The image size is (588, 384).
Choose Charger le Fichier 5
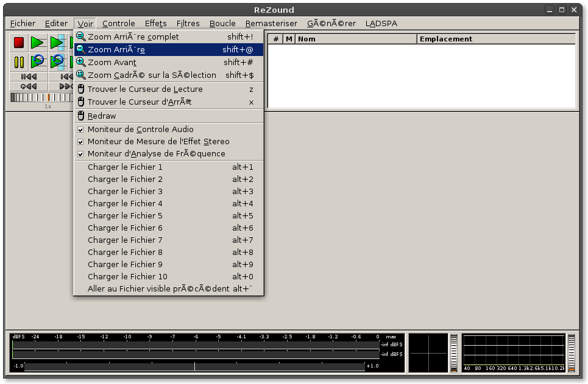[x=125, y=215]
